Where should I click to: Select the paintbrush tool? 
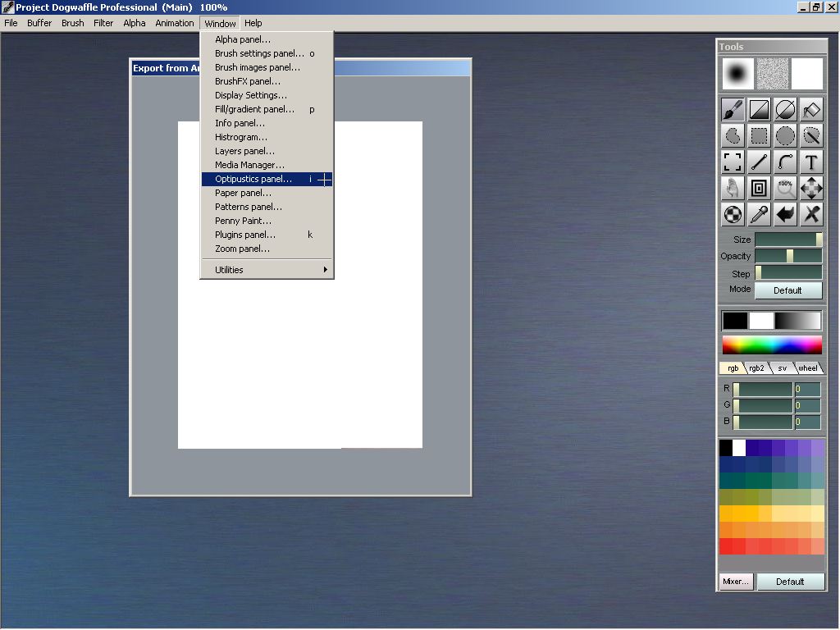(733, 110)
